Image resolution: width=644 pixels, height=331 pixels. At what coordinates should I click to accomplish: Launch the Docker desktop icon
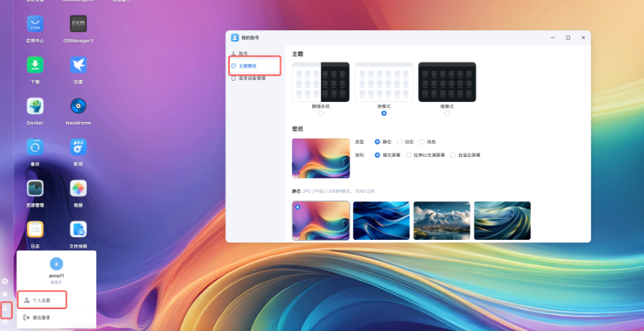click(35, 106)
